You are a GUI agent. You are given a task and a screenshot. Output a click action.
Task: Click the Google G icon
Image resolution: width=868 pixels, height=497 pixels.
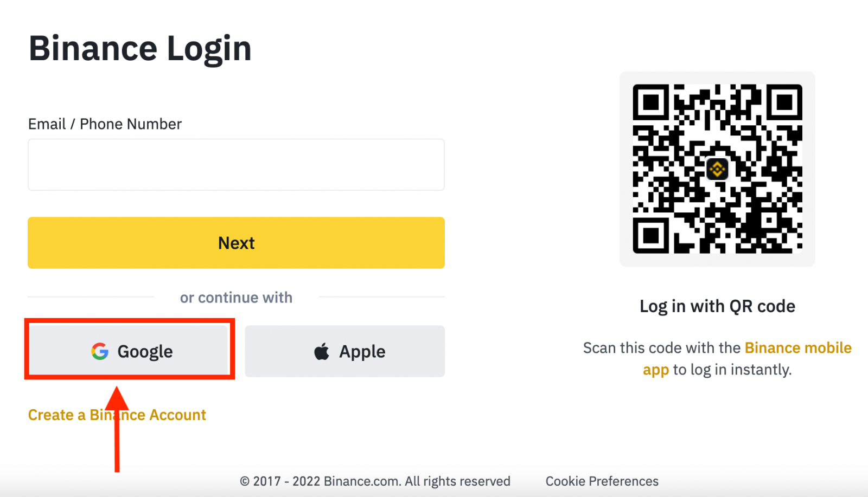pos(100,351)
